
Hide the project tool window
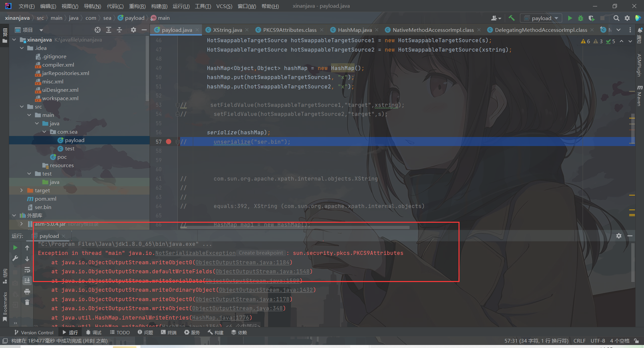[144, 30]
